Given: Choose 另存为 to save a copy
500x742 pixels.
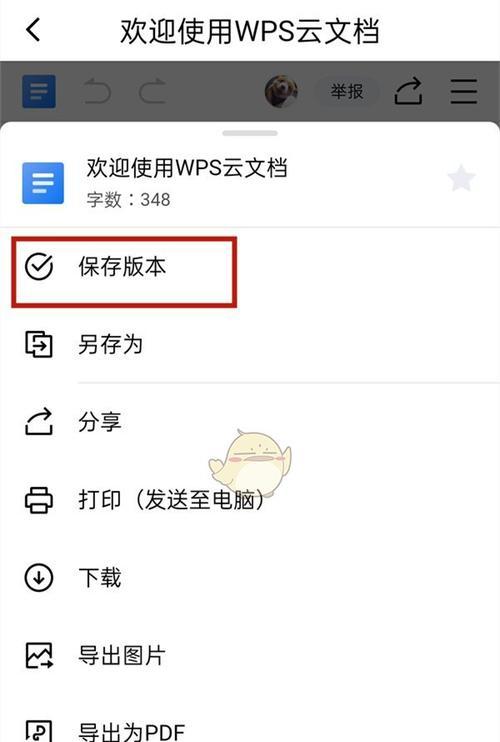Looking at the screenshot, I should pyautogui.click(x=250, y=344).
